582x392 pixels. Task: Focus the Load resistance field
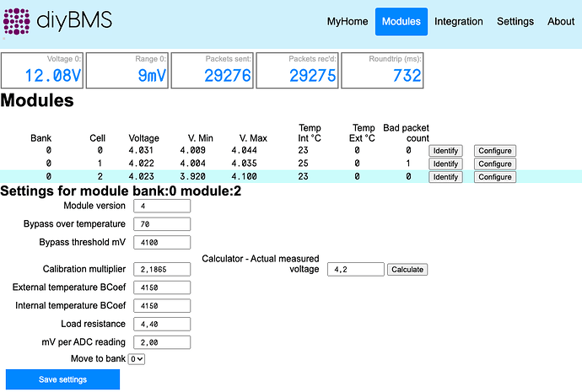tap(162, 324)
